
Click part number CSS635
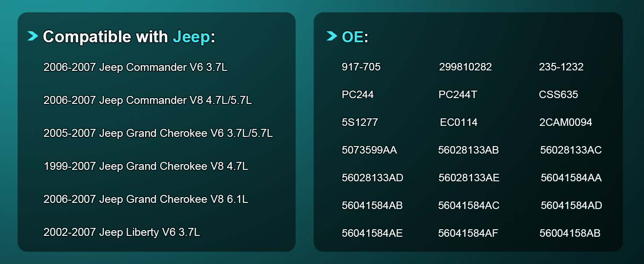click(559, 95)
